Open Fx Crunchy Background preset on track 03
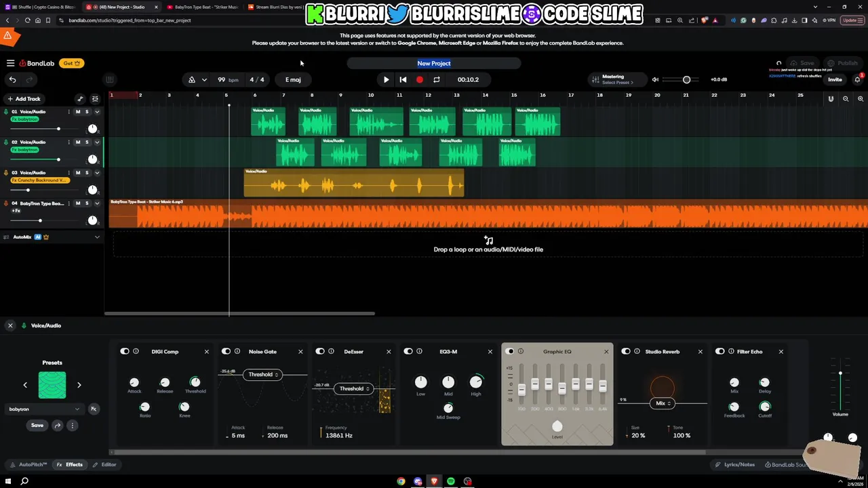 39,180
